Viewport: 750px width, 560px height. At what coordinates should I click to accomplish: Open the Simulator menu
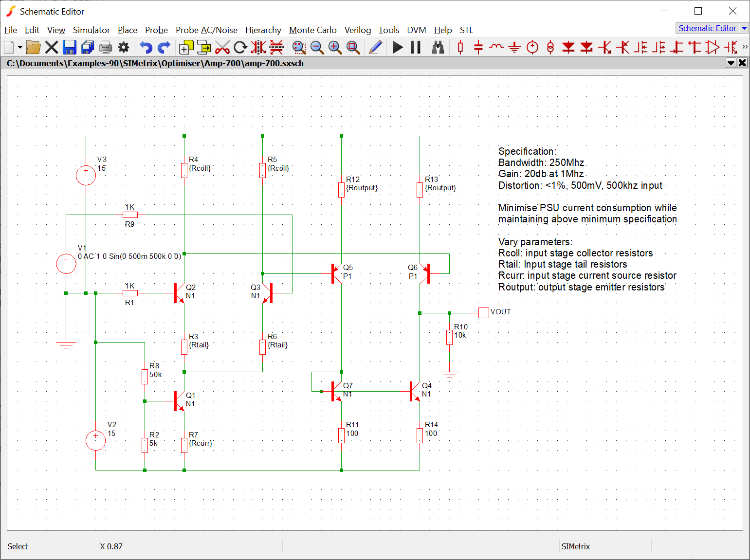point(91,30)
